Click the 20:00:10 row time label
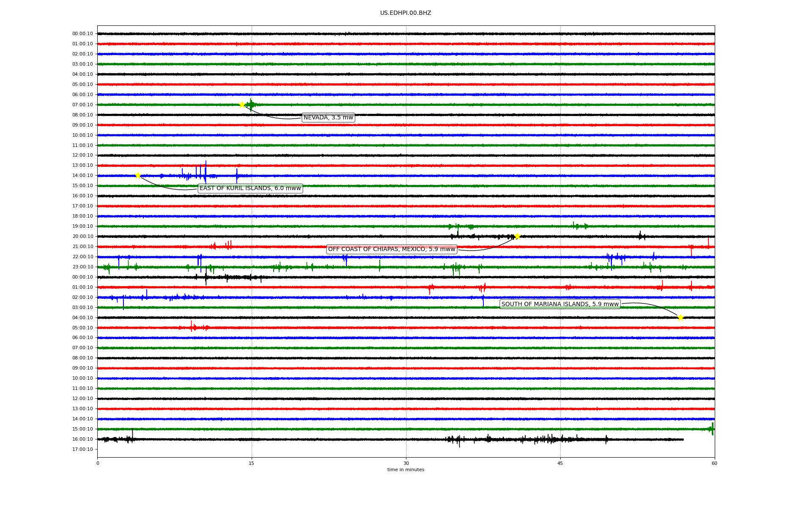This screenshot has width=812, height=508. point(82,237)
